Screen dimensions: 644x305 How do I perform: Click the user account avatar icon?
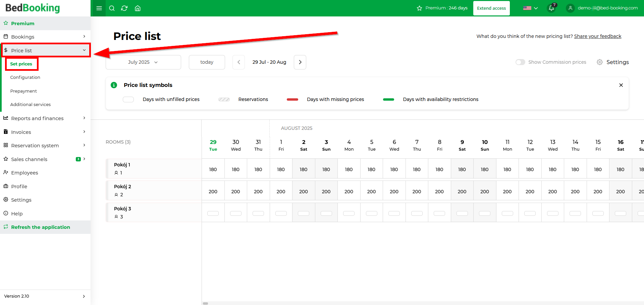click(570, 8)
